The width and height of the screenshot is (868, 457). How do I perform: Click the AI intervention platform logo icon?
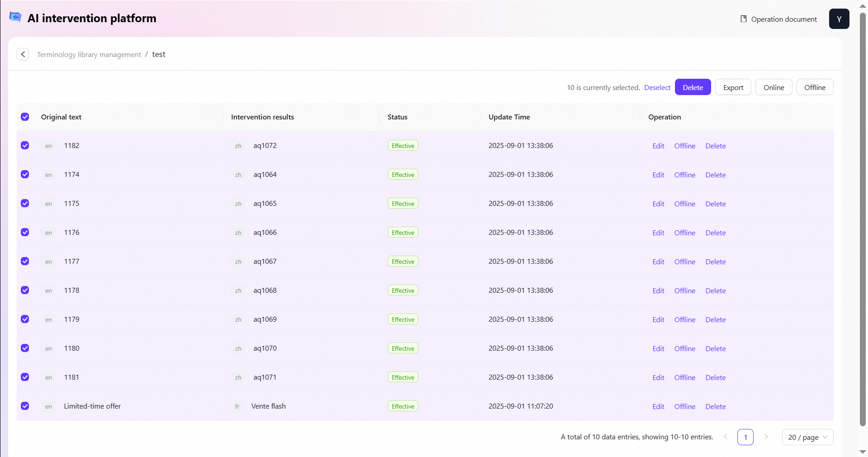point(15,17)
